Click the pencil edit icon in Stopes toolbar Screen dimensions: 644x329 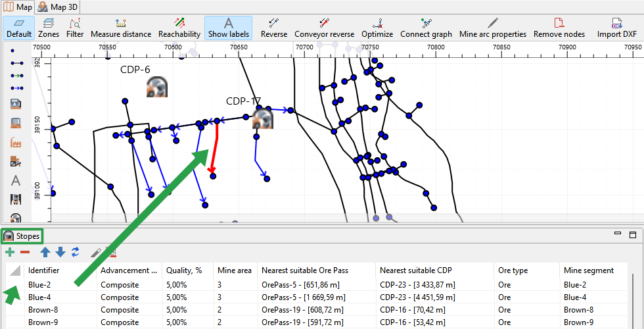(x=96, y=252)
